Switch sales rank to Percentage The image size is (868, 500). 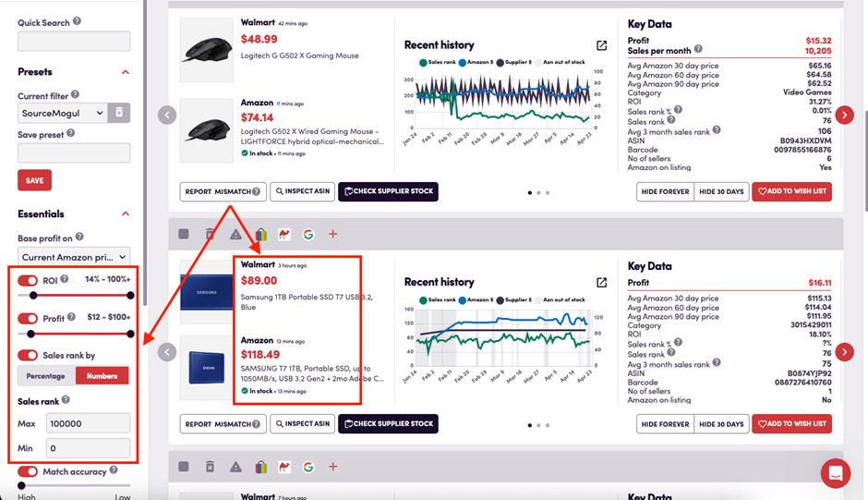click(x=46, y=376)
